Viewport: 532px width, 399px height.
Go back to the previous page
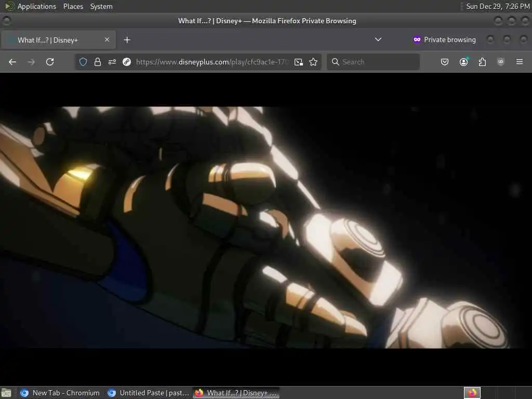point(12,62)
